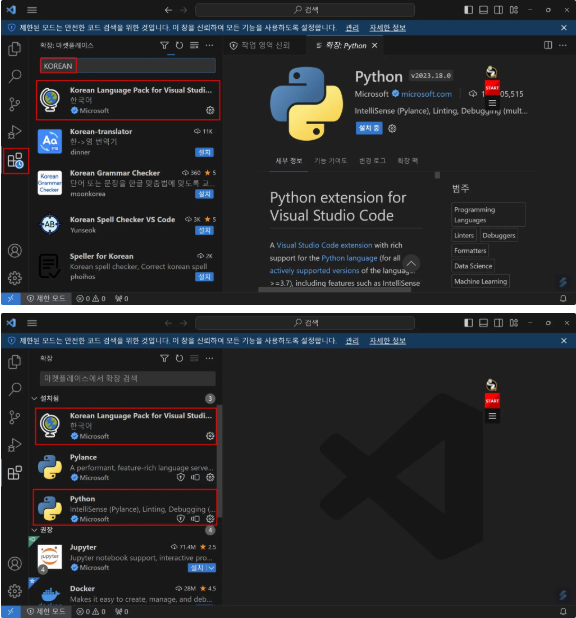The width and height of the screenshot is (576, 618).
Task: Open Python manage gear in installed extensions list
Action: [x=210, y=519]
